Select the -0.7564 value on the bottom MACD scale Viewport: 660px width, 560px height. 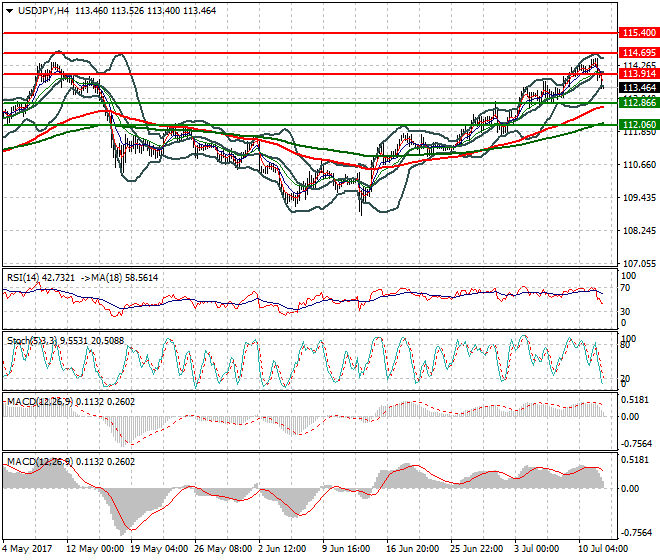[636, 533]
